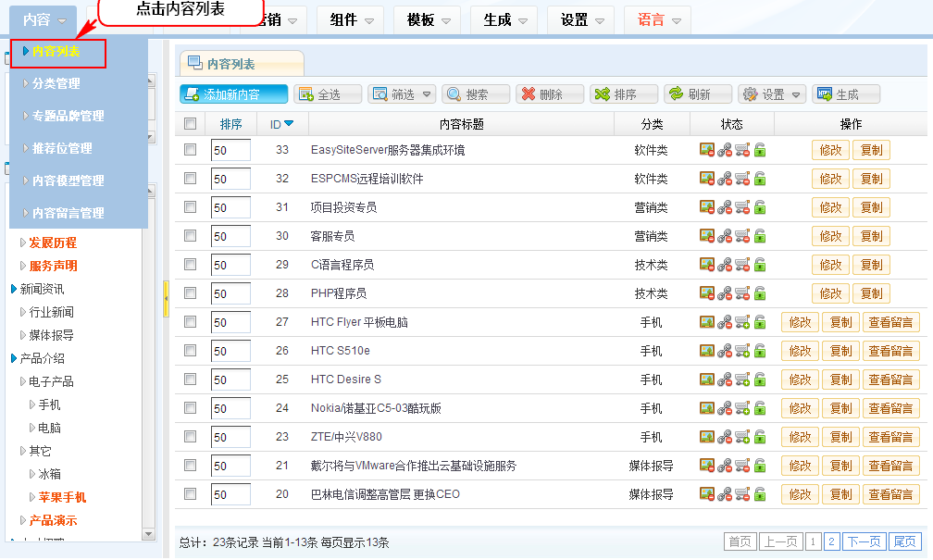This screenshot has width=933, height=560.
Task: Select the checkbox for PHP程序员 row
Action: point(191,293)
